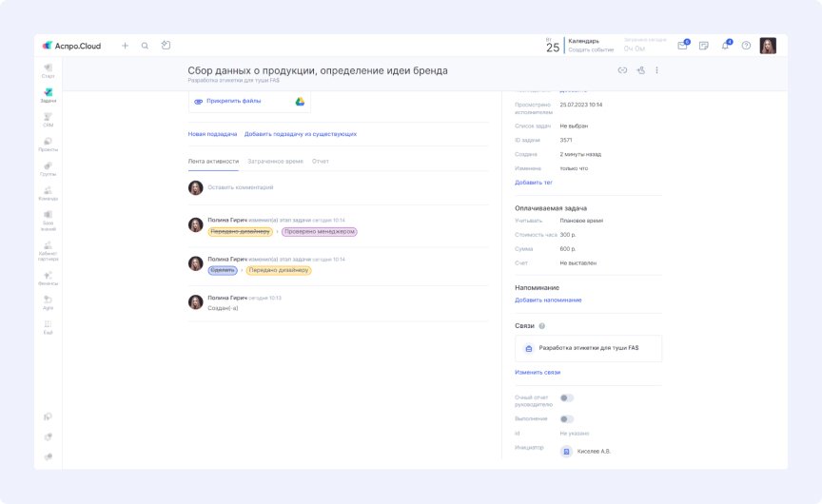Open Кабинет партнера section in sidebar

point(48,251)
